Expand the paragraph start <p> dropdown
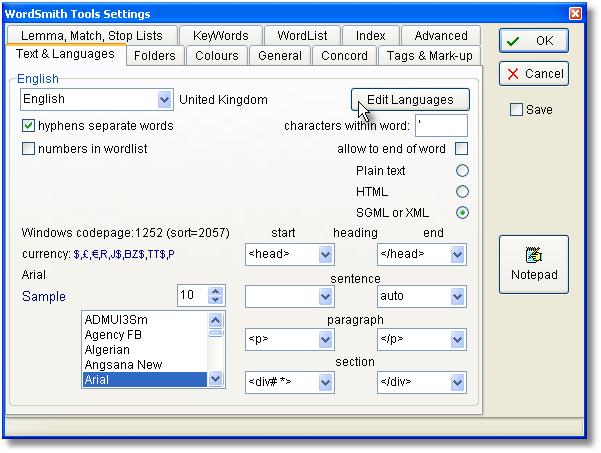Viewport: 601px width, 453px height. tap(325, 339)
